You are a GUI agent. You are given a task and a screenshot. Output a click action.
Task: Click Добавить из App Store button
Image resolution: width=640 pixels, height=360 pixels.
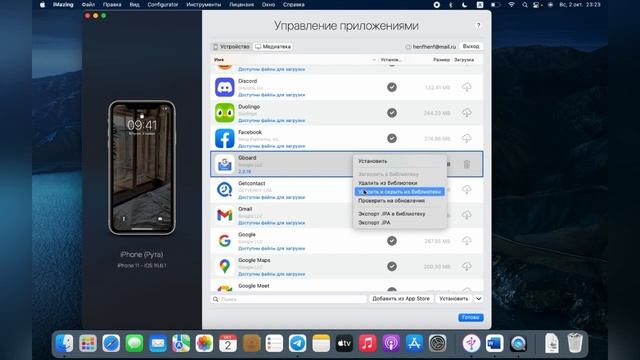401,299
